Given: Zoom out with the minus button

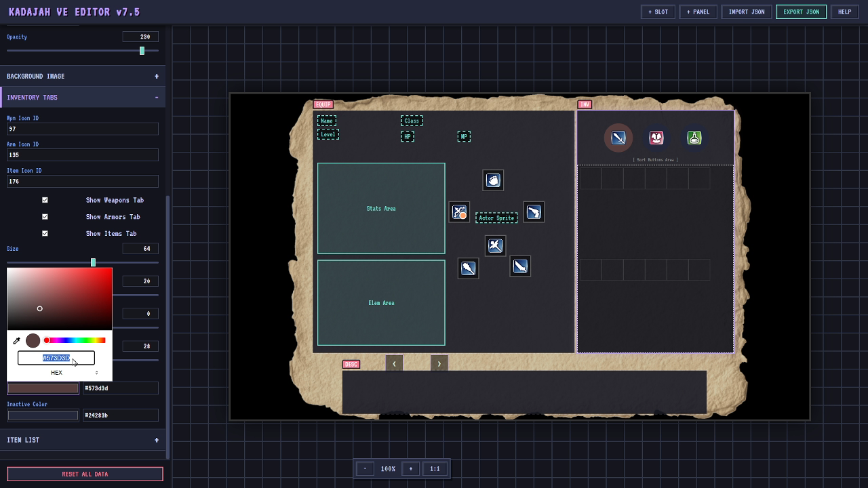Looking at the screenshot, I should click(365, 468).
